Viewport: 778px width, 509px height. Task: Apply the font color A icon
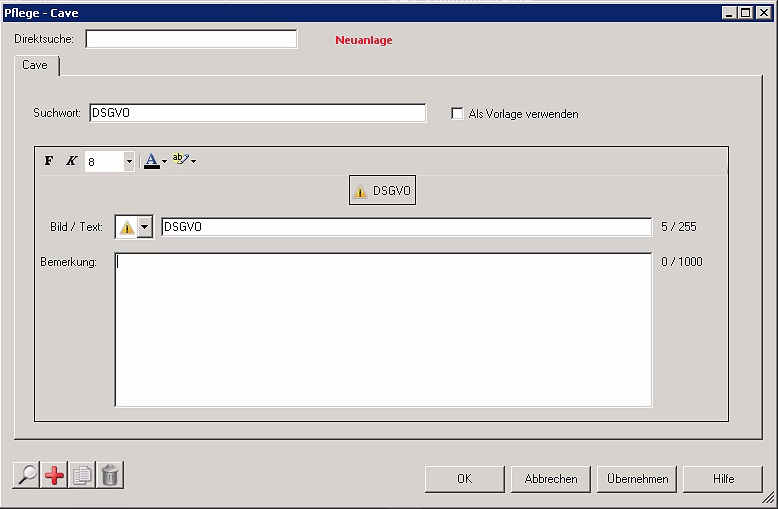point(152,161)
